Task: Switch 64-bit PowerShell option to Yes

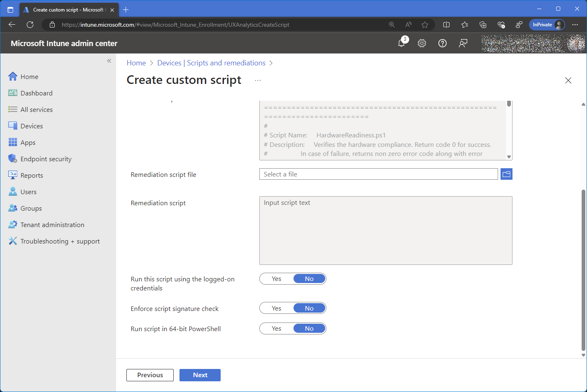Action: 277,329
